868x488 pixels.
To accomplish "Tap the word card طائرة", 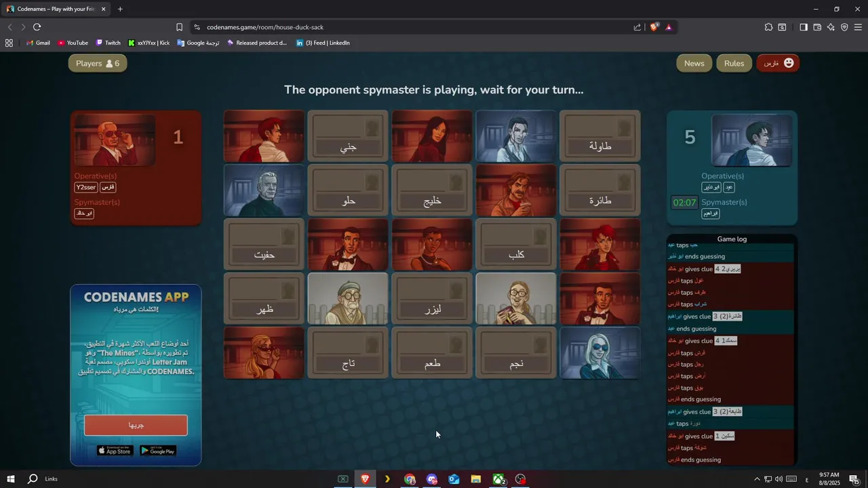I will [x=600, y=190].
